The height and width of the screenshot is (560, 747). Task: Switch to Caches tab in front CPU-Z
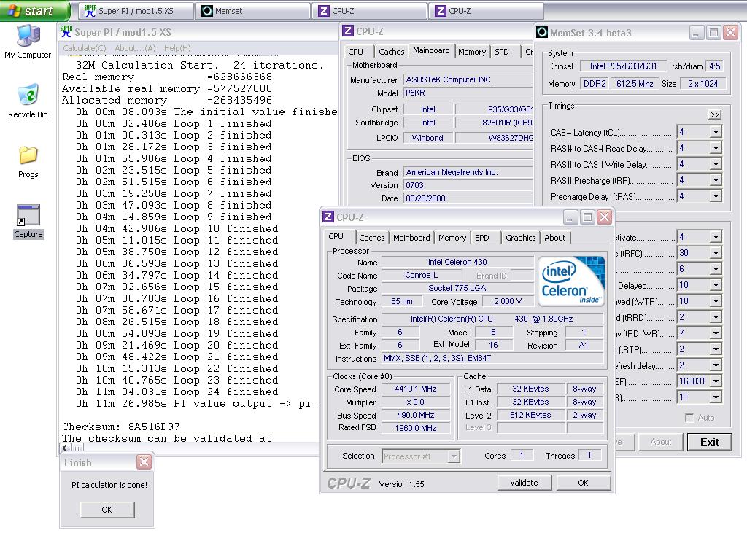click(x=371, y=237)
